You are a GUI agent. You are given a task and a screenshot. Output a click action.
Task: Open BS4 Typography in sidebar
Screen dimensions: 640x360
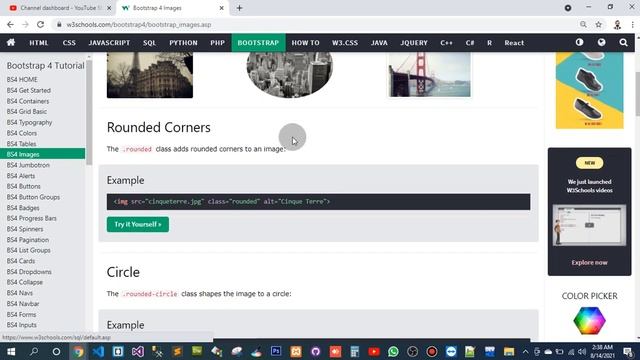29,122
